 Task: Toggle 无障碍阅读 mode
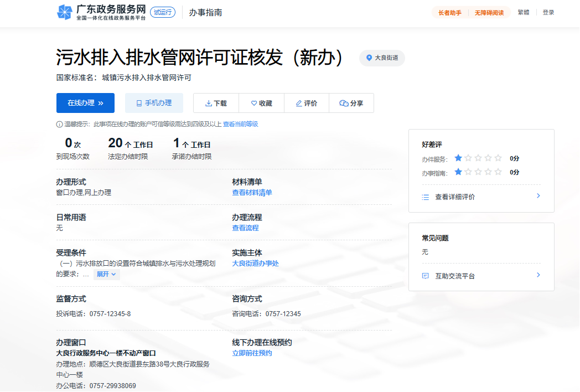pos(489,13)
